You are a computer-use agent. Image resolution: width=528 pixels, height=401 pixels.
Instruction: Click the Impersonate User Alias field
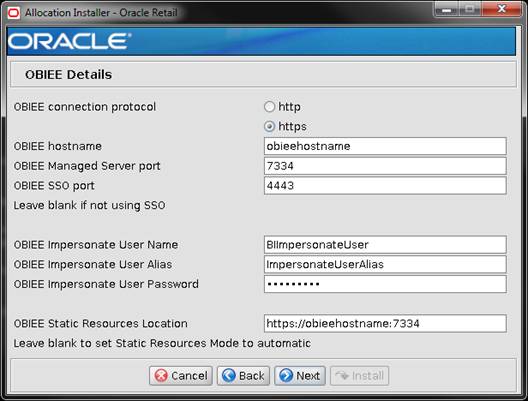click(385, 264)
